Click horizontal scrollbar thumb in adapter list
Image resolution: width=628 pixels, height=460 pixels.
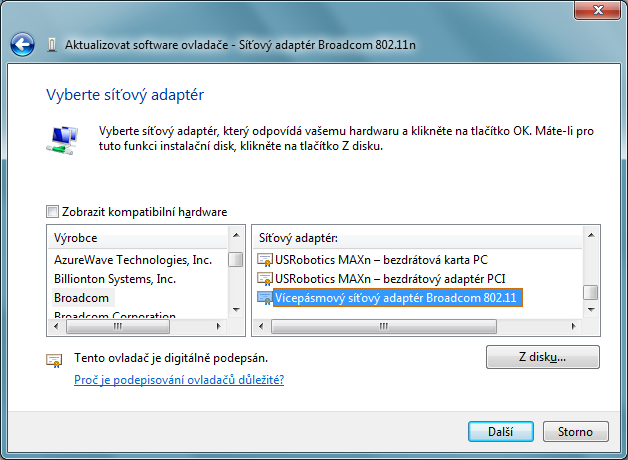(384, 326)
